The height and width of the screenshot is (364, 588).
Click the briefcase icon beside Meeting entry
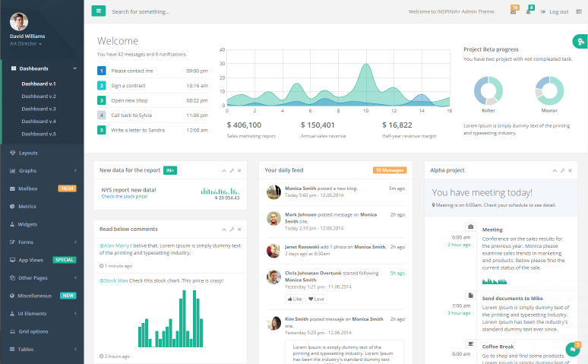click(470, 226)
